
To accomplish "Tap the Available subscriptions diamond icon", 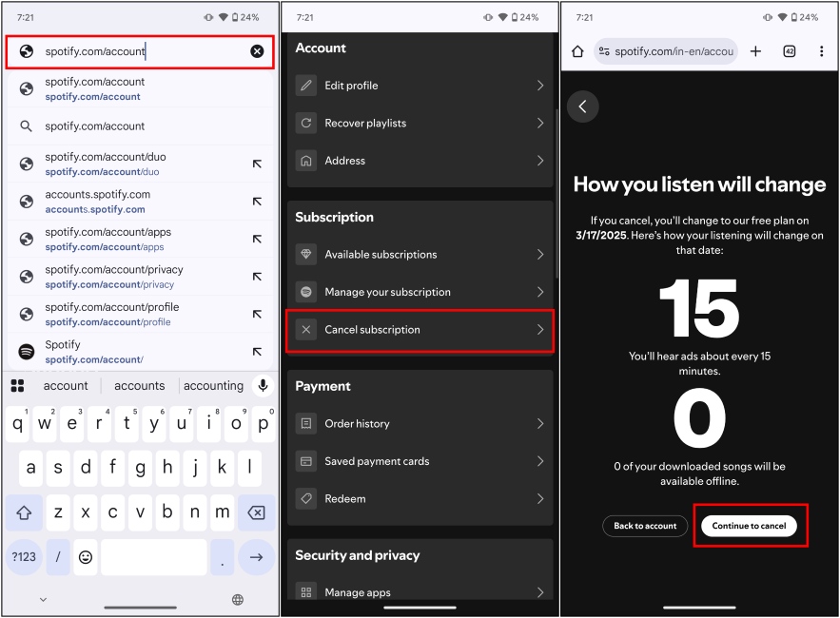I will [x=306, y=255].
